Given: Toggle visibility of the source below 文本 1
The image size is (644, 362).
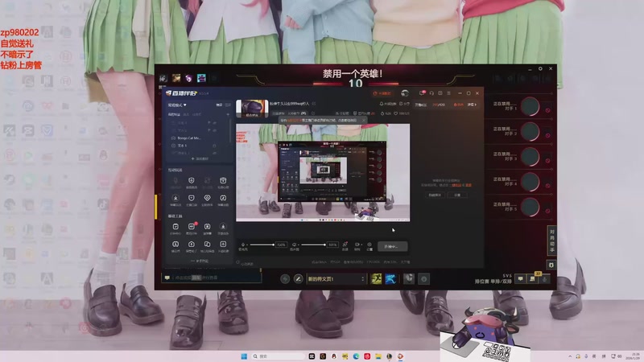Looking at the screenshot, I should coord(214,153).
